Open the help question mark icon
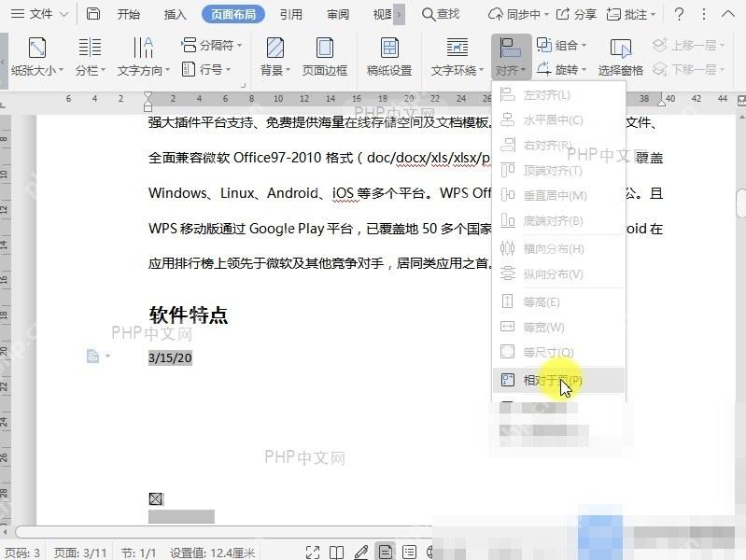The height and width of the screenshot is (560, 746). [x=679, y=14]
